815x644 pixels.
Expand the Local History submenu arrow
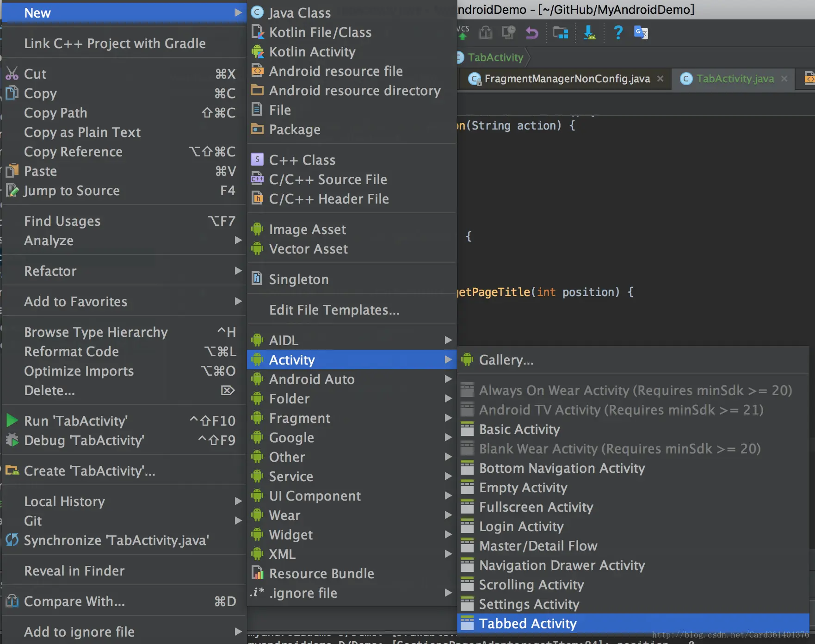238,501
